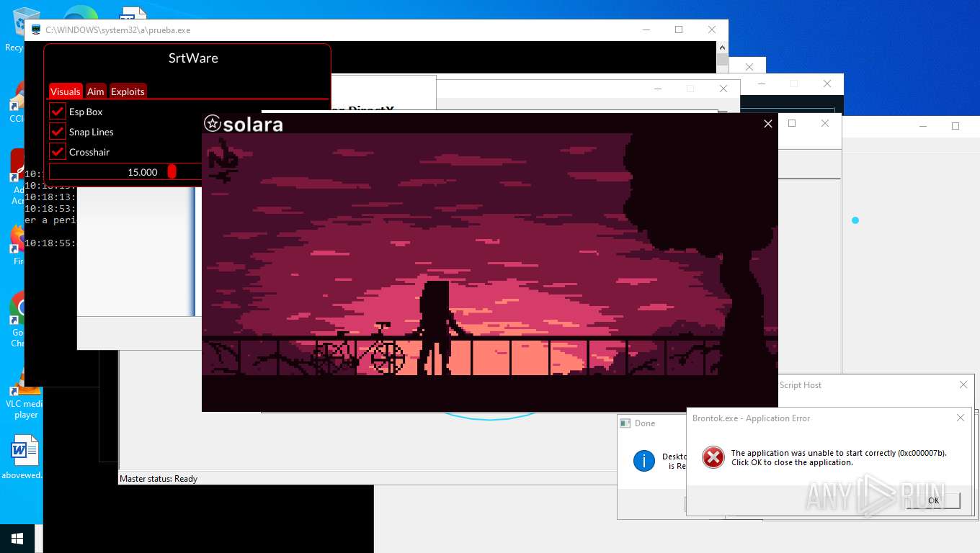Toggle the Crosshair checkbox
This screenshot has height=553, width=980.
(58, 152)
